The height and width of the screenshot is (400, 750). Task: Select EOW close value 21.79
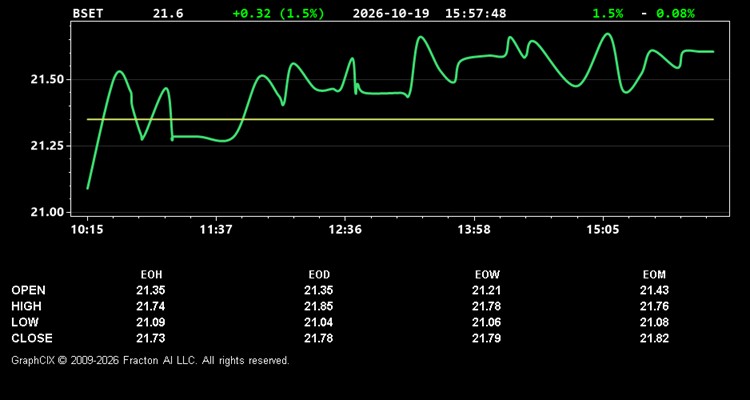tap(486, 338)
